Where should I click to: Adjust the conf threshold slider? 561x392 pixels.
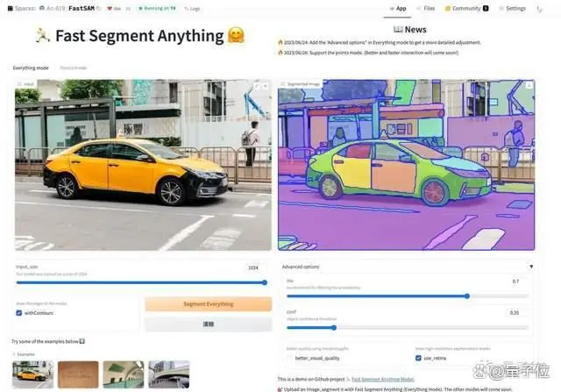pos(407,328)
